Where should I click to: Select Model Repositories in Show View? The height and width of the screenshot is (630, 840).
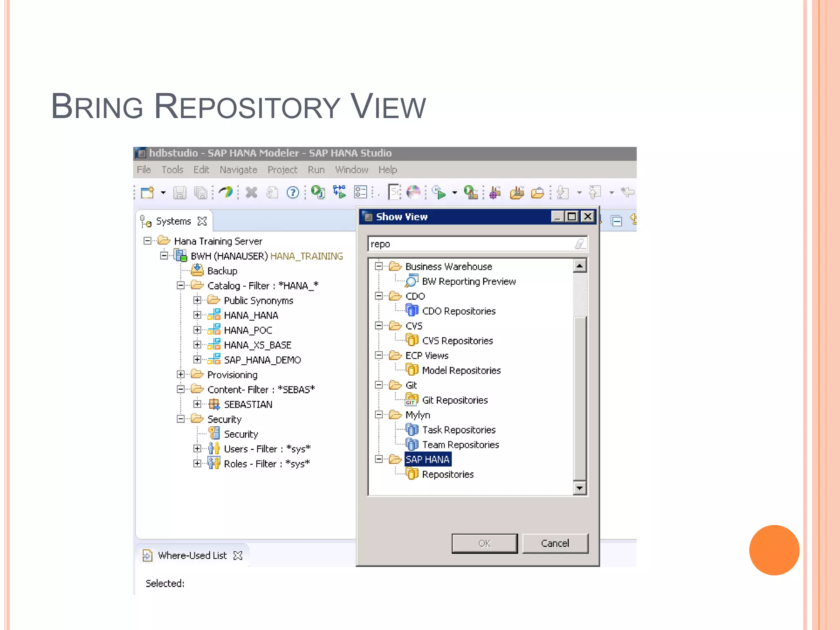(x=461, y=370)
